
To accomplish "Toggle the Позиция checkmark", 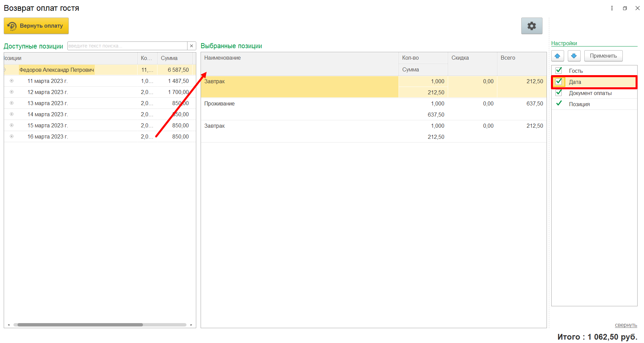I will (559, 103).
